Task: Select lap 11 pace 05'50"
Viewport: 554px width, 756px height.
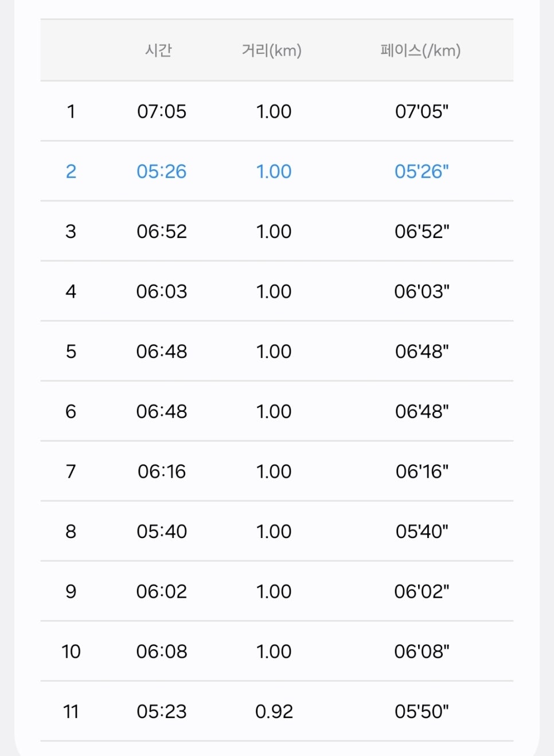Action: [422, 711]
